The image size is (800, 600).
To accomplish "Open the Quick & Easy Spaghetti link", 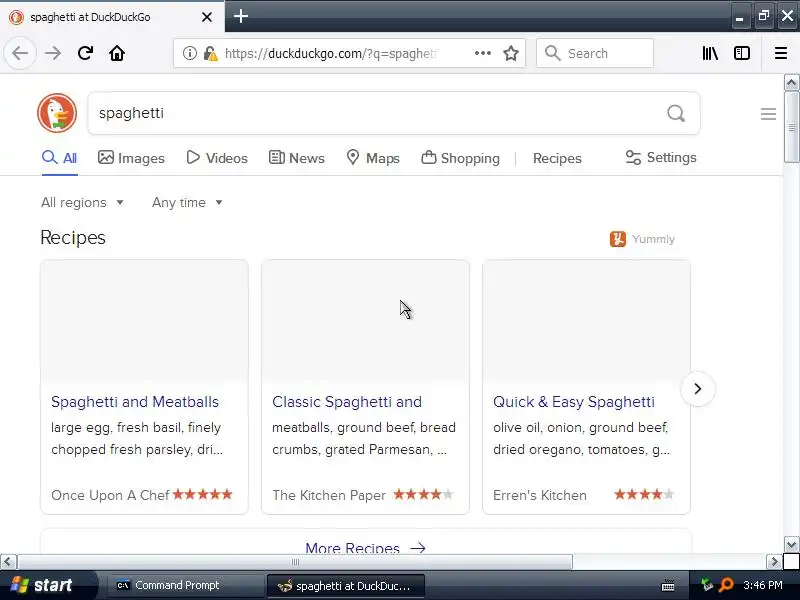I will coord(573,402).
